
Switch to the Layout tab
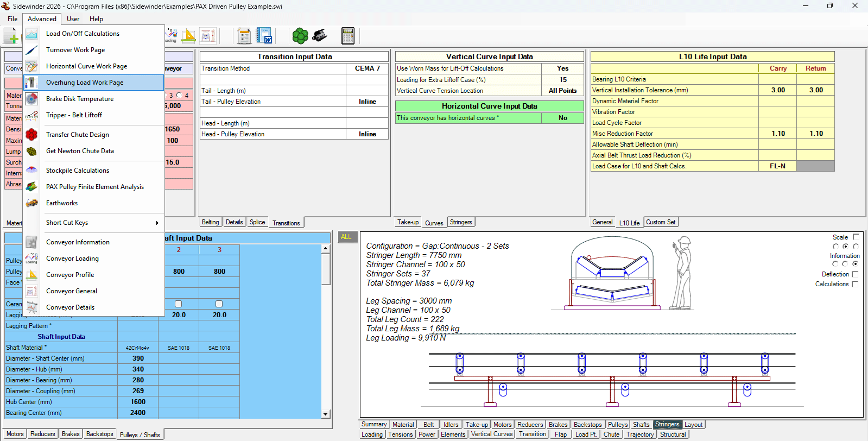[x=693, y=425]
